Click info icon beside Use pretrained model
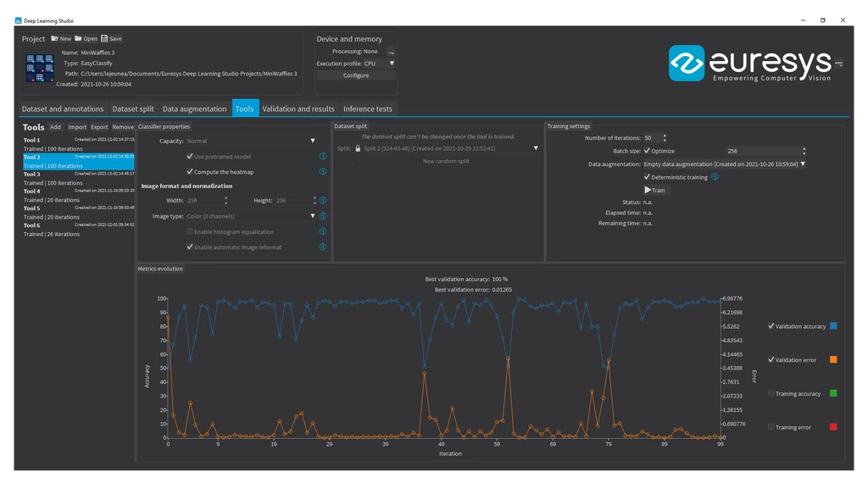Image resolution: width=868 pixels, height=488 pixels. click(323, 157)
